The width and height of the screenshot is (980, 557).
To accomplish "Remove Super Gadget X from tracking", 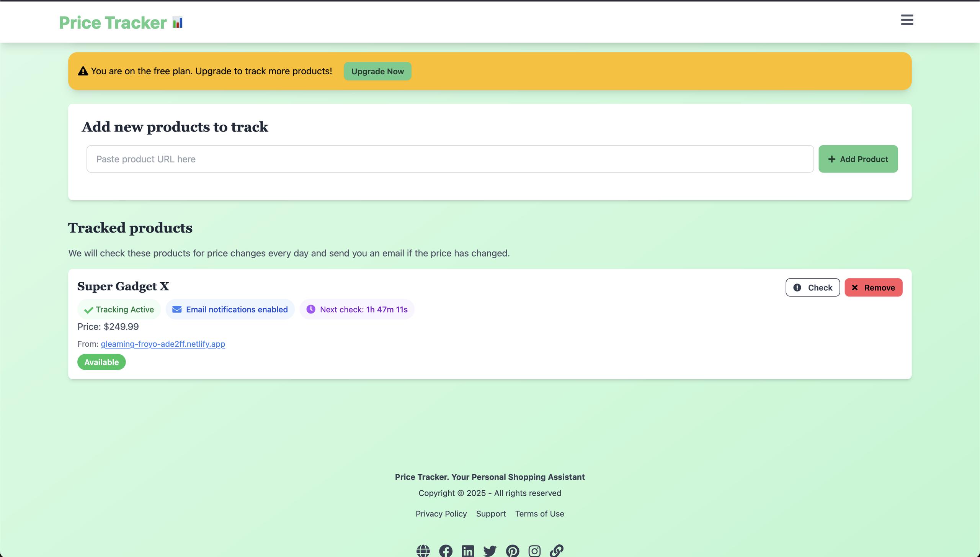I will tap(873, 287).
